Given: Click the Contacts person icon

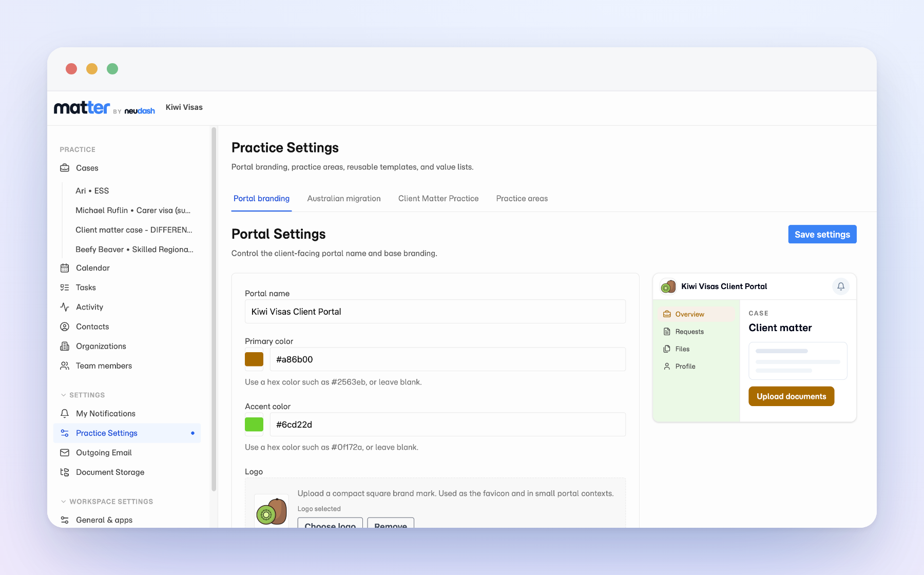Looking at the screenshot, I should tap(65, 327).
